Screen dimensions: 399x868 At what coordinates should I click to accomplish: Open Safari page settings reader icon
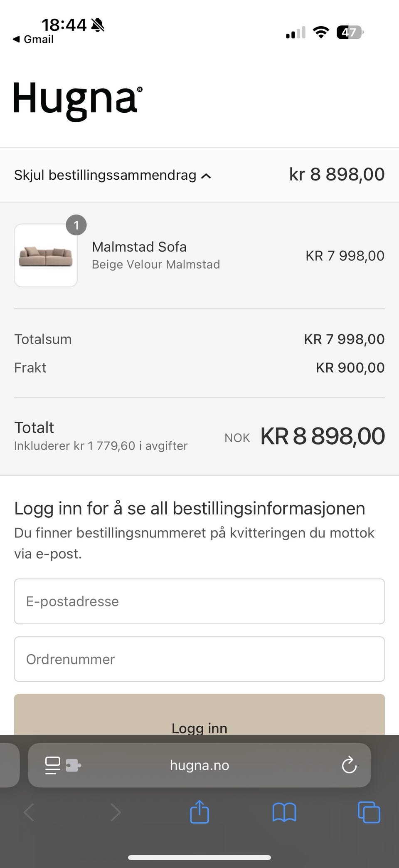coord(52,766)
